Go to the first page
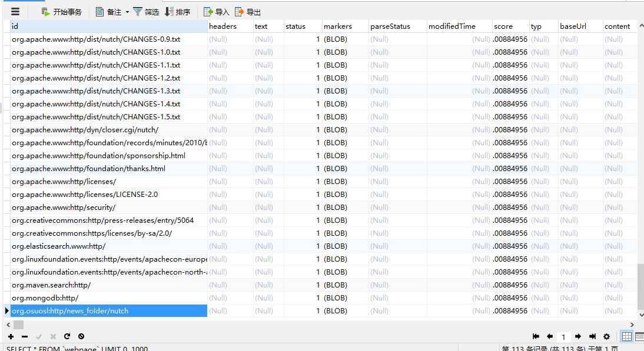Image resolution: width=644 pixels, height=351 pixels. coord(536,337)
